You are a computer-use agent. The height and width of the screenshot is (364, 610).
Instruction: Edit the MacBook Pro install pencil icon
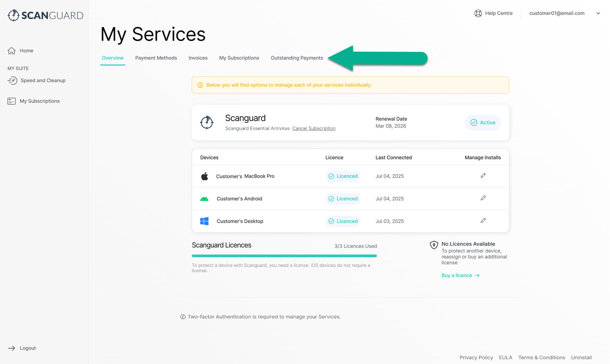click(483, 176)
